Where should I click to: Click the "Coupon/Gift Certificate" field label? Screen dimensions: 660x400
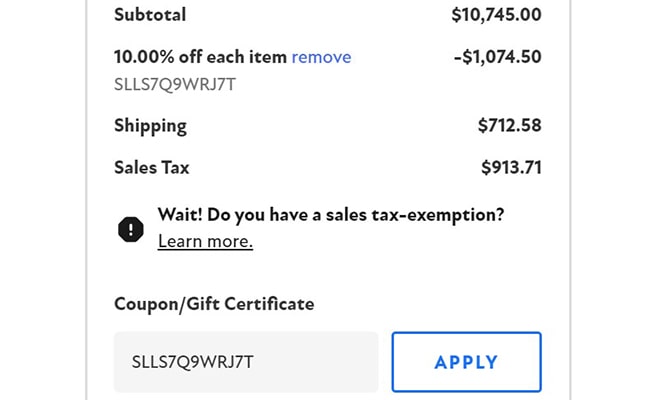(x=214, y=303)
